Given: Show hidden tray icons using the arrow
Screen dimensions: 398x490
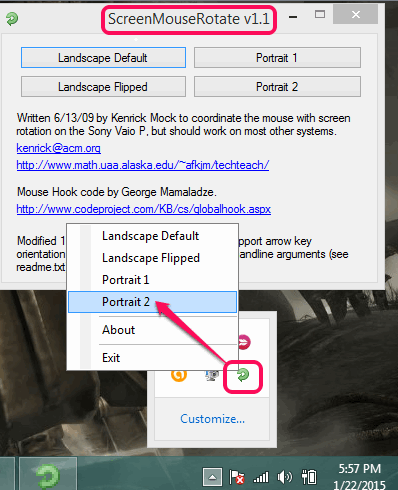Looking at the screenshot, I should pos(212,477).
